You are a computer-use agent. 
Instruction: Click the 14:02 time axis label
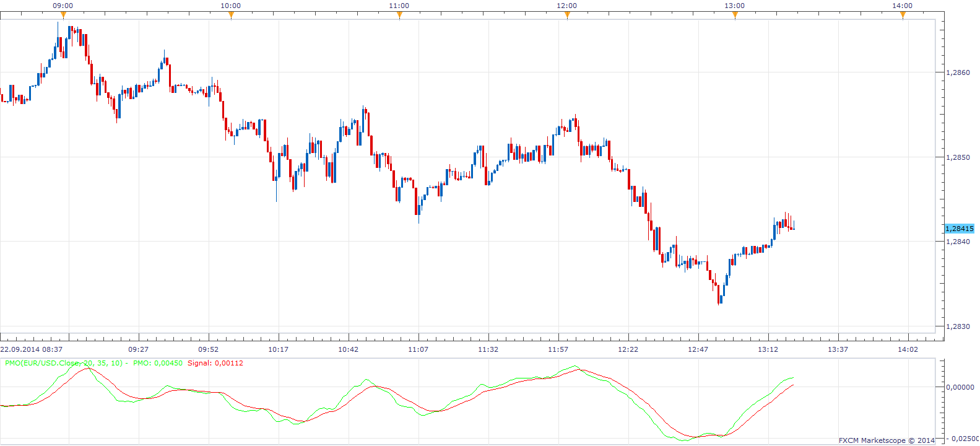pyautogui.click(x=908, y=349)
